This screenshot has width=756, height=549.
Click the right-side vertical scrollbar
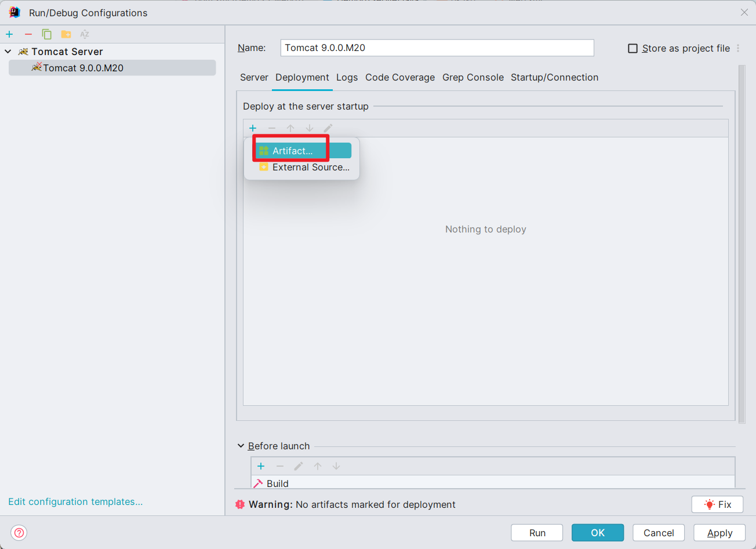(742, 243)
